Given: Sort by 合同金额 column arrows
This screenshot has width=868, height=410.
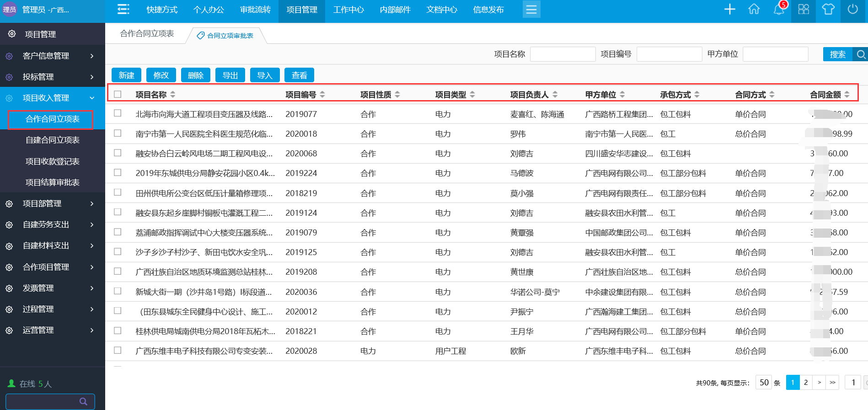Looking at the screenshot, I should pos(847,94).
